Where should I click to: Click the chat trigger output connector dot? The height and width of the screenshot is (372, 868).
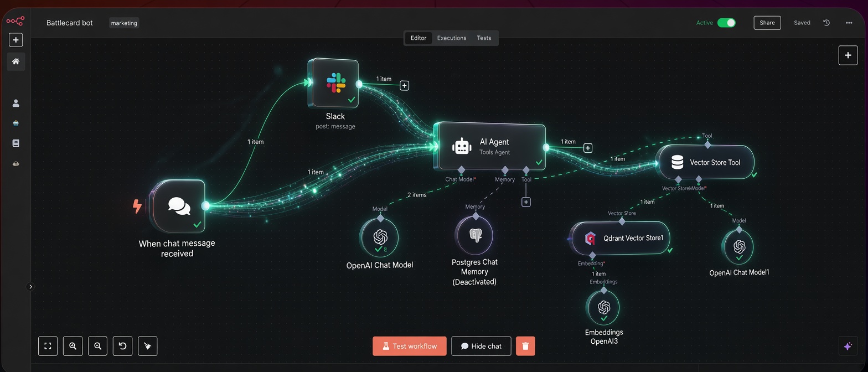tap(205, 206)
